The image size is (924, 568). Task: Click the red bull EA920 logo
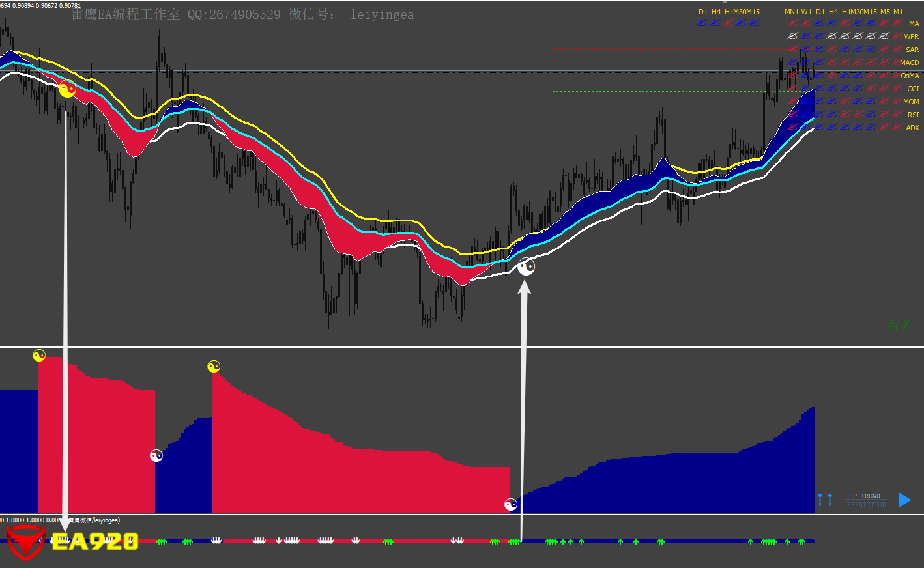click(26, 542)
